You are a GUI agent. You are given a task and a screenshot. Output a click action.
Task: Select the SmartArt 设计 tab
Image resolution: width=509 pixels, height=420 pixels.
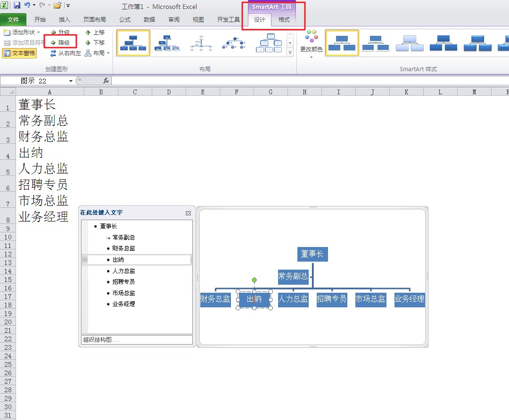[260, 19]
